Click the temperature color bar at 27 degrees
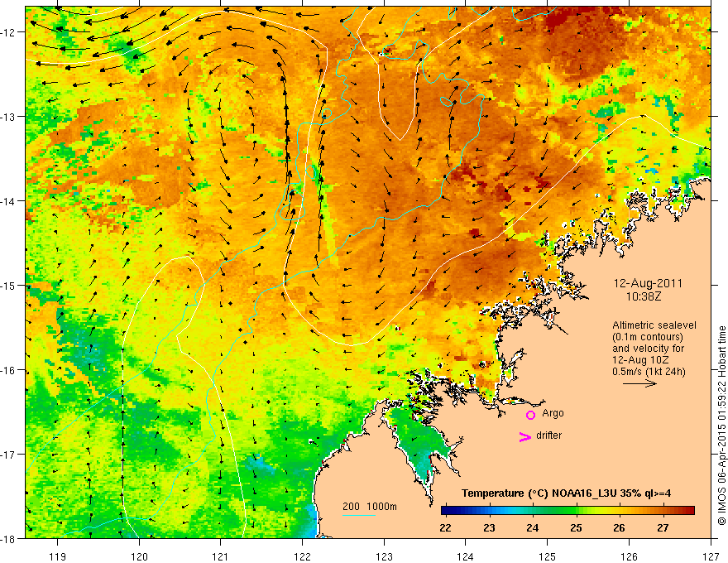728x563 pixels. (x=663, y=511)
